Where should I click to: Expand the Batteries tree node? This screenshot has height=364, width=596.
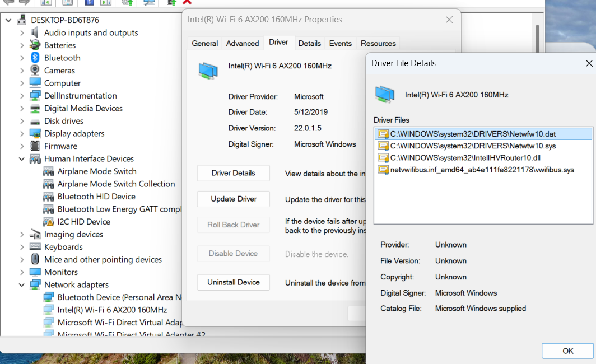point(22,45)
